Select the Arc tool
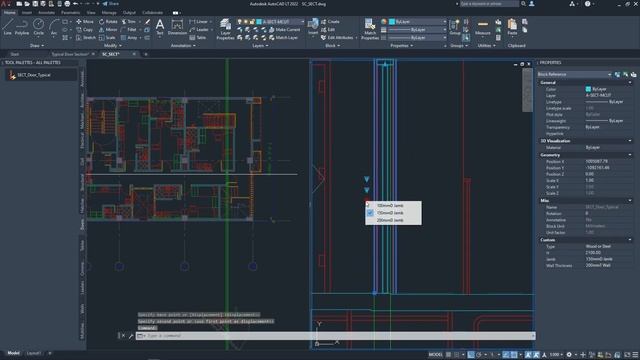 (53, 27)
